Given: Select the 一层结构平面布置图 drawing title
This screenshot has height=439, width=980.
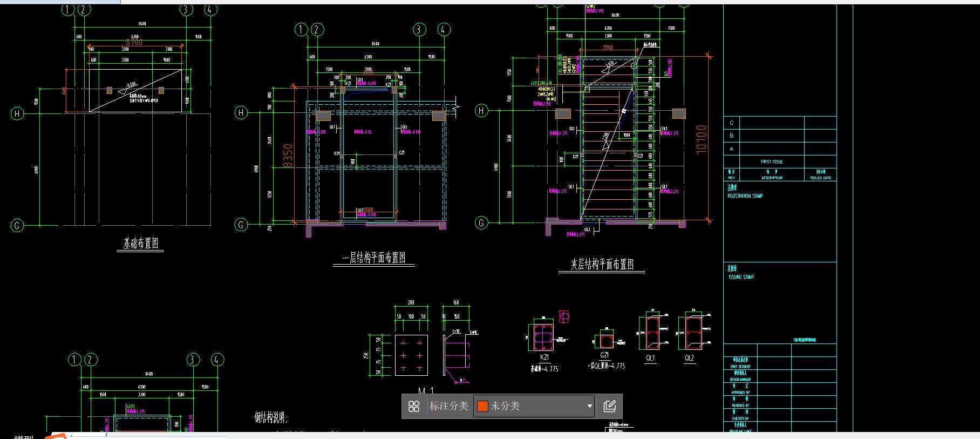Looking at the screenshot, I should (x=374, y=258).
